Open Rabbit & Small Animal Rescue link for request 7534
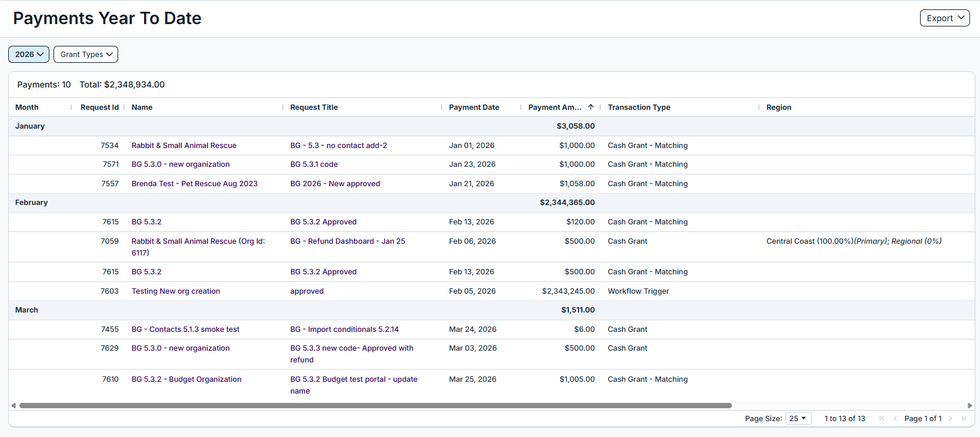 pos(184,145)
